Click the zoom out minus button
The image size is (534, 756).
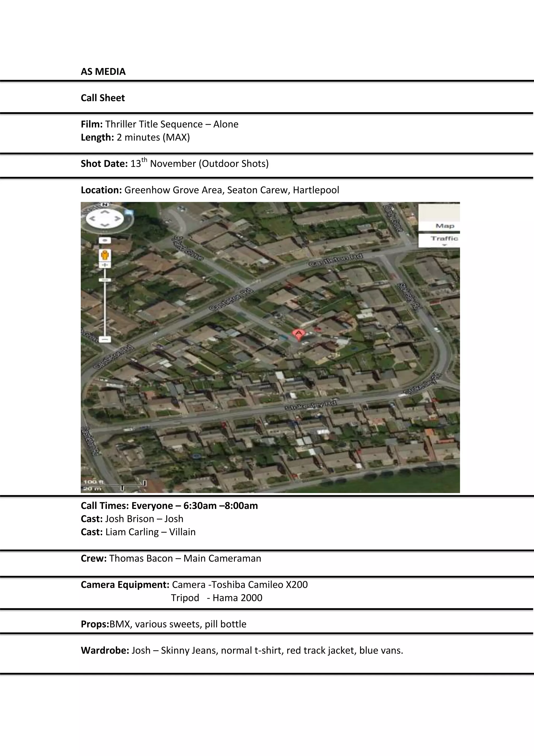105,339
